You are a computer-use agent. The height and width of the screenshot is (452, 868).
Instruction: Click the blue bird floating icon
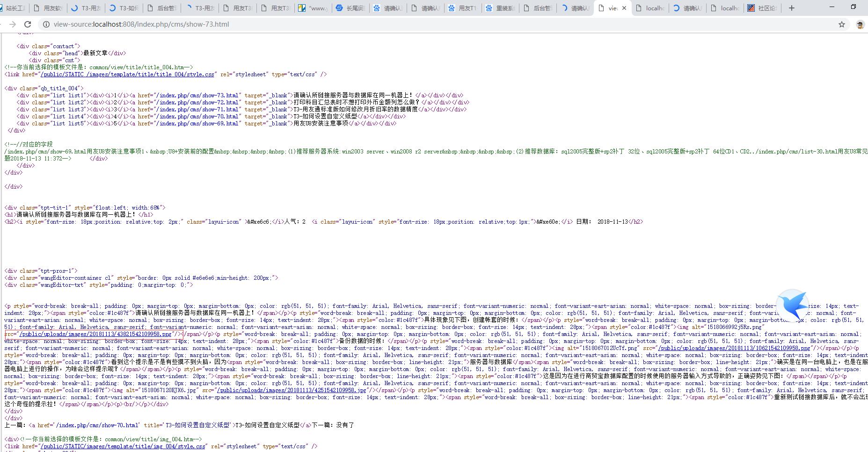[793, 304]
